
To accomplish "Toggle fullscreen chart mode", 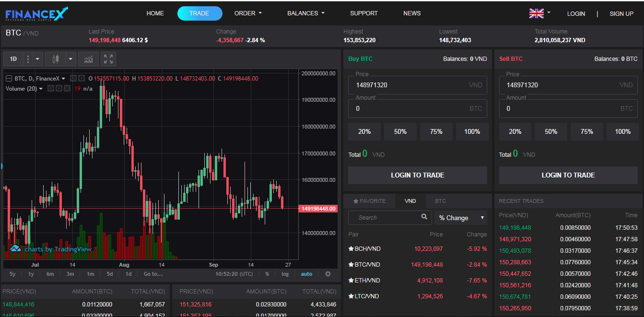I will click(x=108, y=59).
